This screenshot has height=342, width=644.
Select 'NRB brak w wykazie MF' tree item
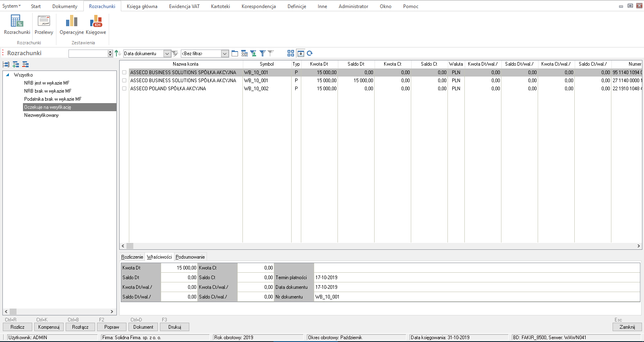48,91
